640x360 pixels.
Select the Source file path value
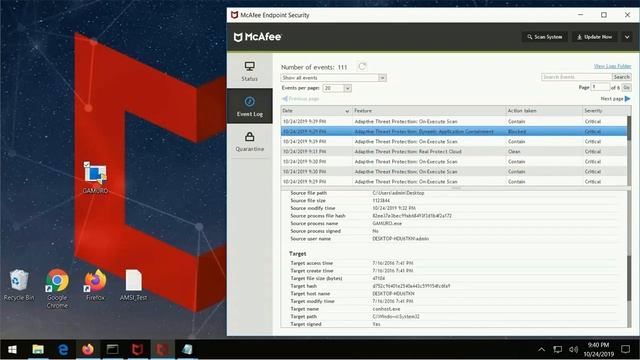(398, 193)
